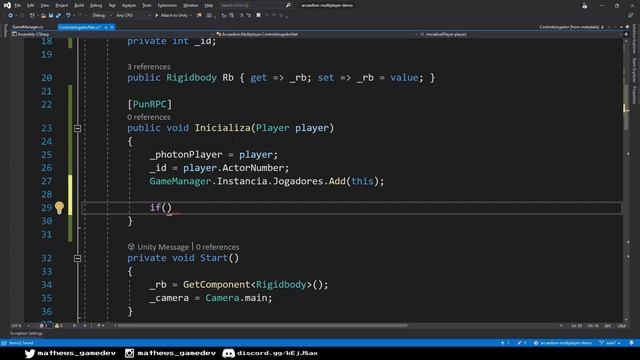Pin the ControleJogadorNet.cs tab
The image size is (640, 360).
tap(106, 27)
